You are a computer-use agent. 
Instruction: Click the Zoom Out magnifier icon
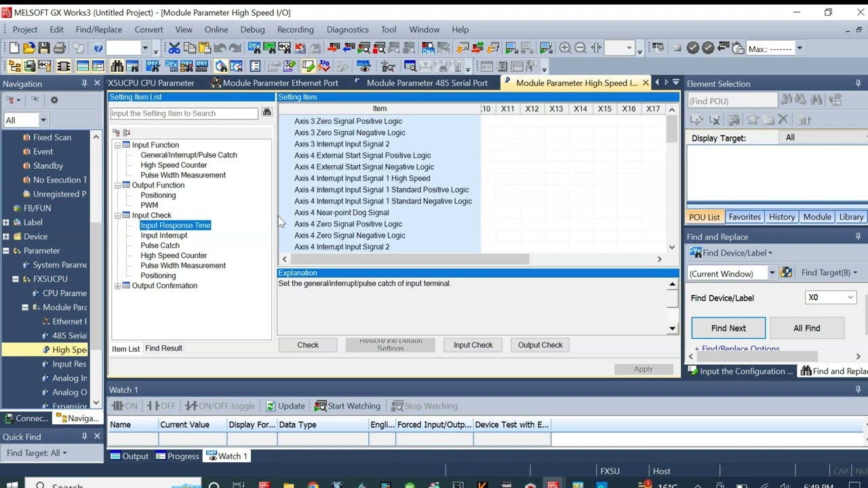pyautogui.click(x=580, y=48)
